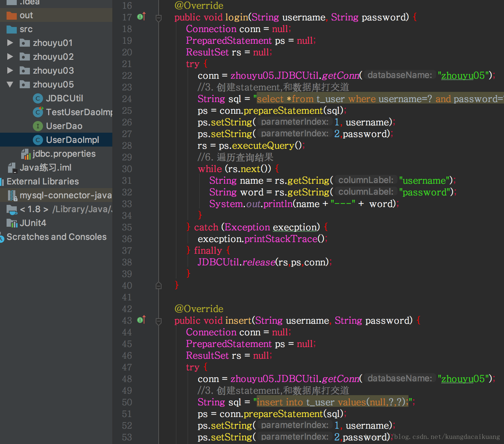Click implements gutter icon on line 43
Image resolution: width=504 pixels, height=444 pixels.
(x=141, y=320)
